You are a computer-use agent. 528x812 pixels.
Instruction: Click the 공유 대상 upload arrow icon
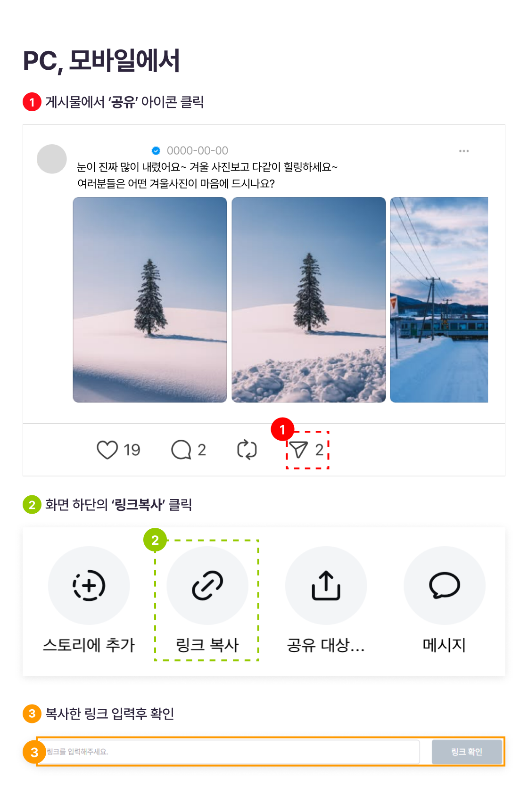[x=326, y=585]
